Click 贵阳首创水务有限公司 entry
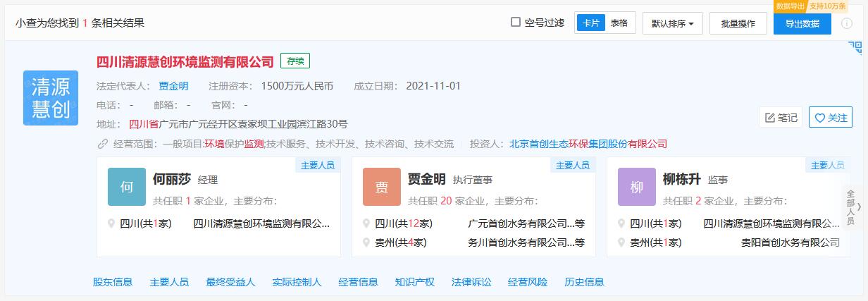Viewport: 868px width, 301px height. [x=790, y=242]
